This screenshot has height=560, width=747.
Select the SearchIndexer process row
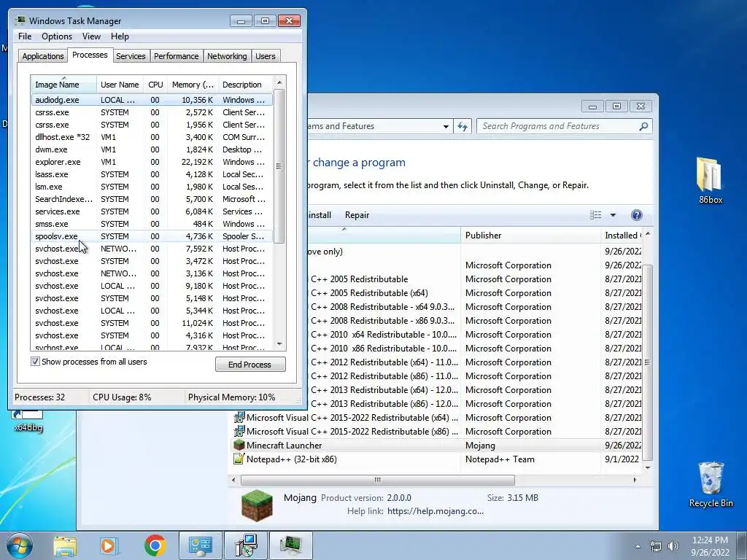[x=152, y=199]
